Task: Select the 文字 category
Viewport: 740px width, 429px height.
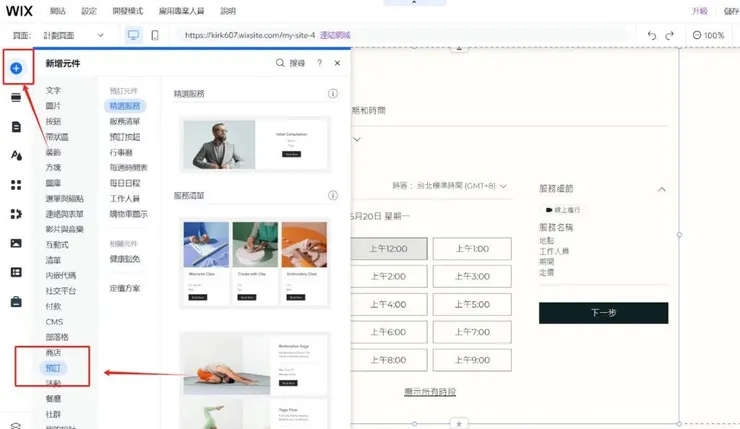Action: pyautogui.click(x=53, y=90)
